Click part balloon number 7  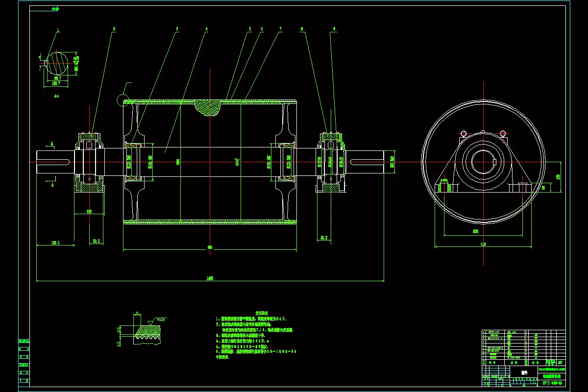pyautogui.click(x=280, y=29)
